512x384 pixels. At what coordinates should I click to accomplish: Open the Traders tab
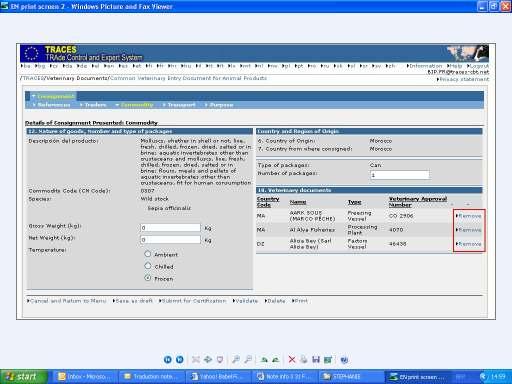click(x=93, y=105)
